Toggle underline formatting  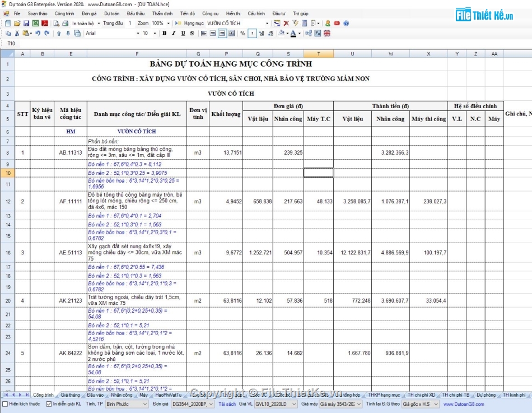(183, 33)
